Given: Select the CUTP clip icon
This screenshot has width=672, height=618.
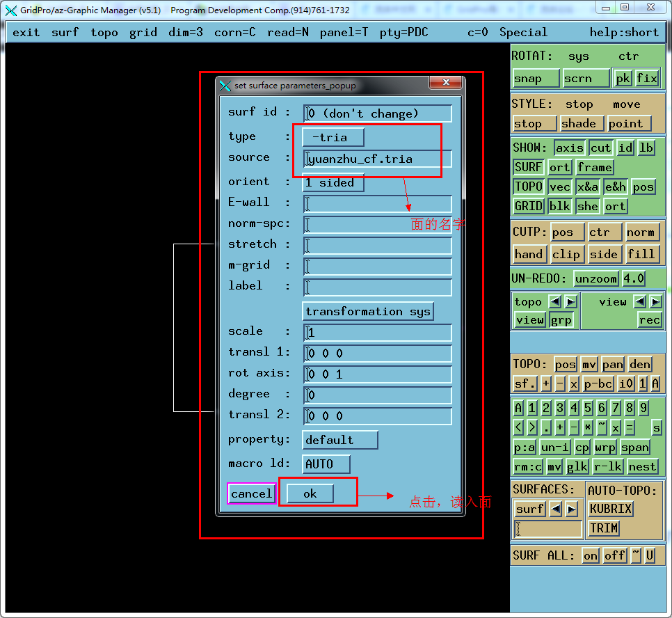Looking at the screenshot, I should click(x=566, y=254).
